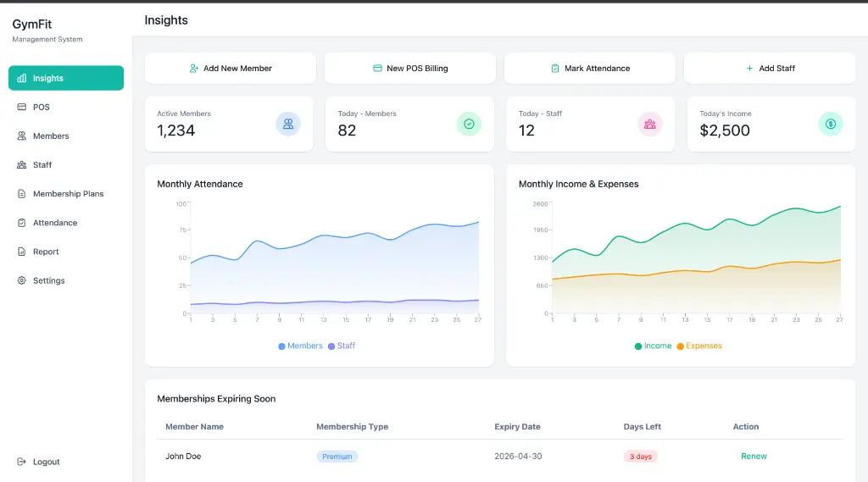Click the Monthly Attendance chart title
Viewport: 868px width, 482px height.
click(x=200, y=185)
